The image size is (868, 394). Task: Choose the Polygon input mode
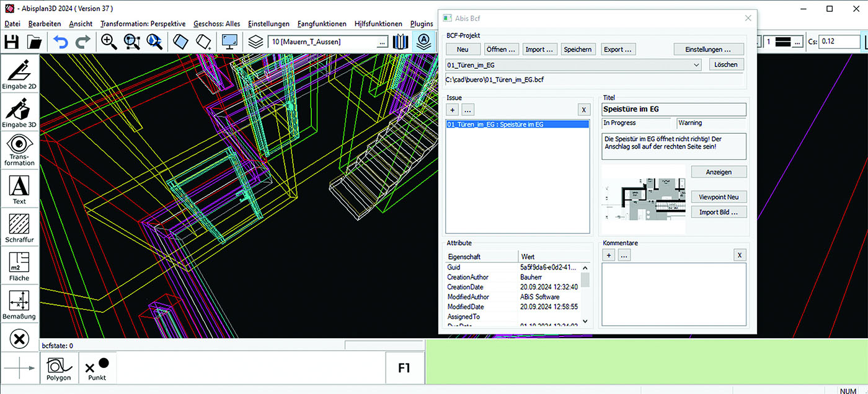click(x=59, y=368)
